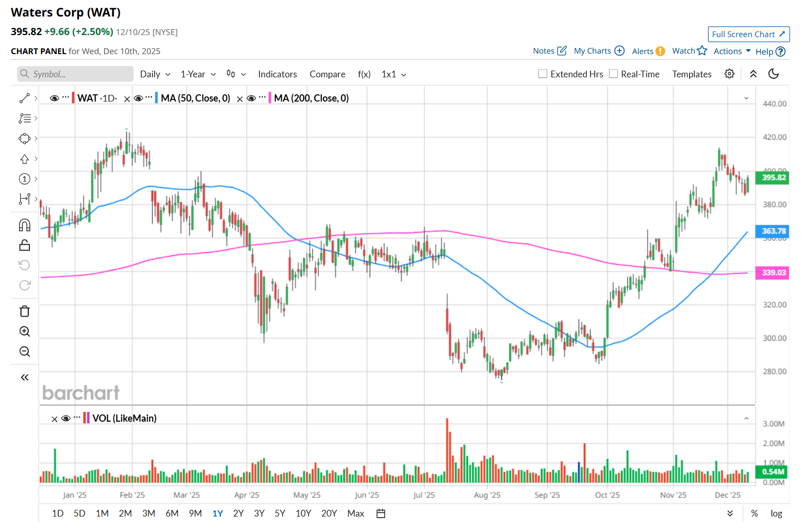802x532 pixels.
Task: Select the 6M time range tab
Action: pos(172,513)
